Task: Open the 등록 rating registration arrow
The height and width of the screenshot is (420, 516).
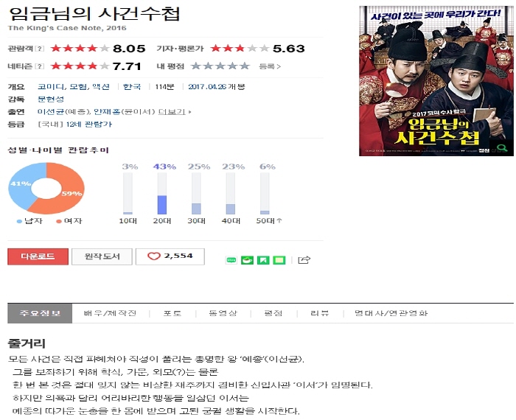Action: pos(270,66)
